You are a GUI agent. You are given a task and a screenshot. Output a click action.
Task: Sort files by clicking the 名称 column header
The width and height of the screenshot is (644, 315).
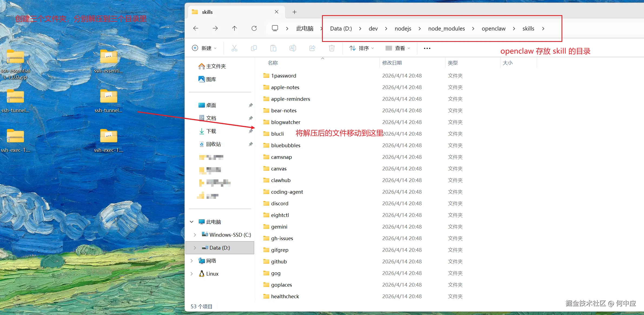pyautogui.click(x=273, y=63)
